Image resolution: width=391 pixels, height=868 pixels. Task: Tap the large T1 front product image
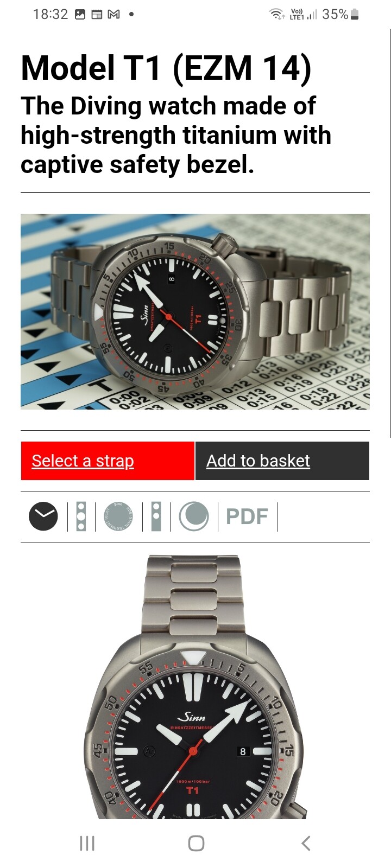[x=195, y=687]
